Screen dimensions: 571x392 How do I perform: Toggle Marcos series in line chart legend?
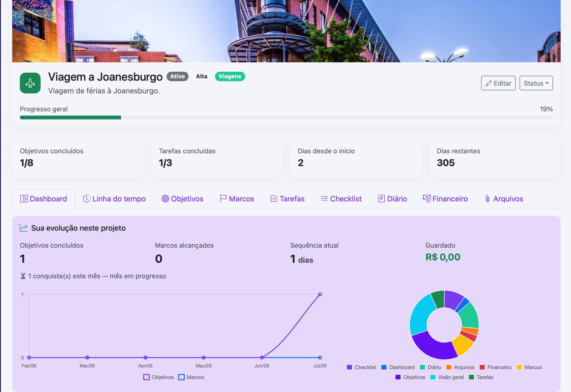click(x=191, y=377)
